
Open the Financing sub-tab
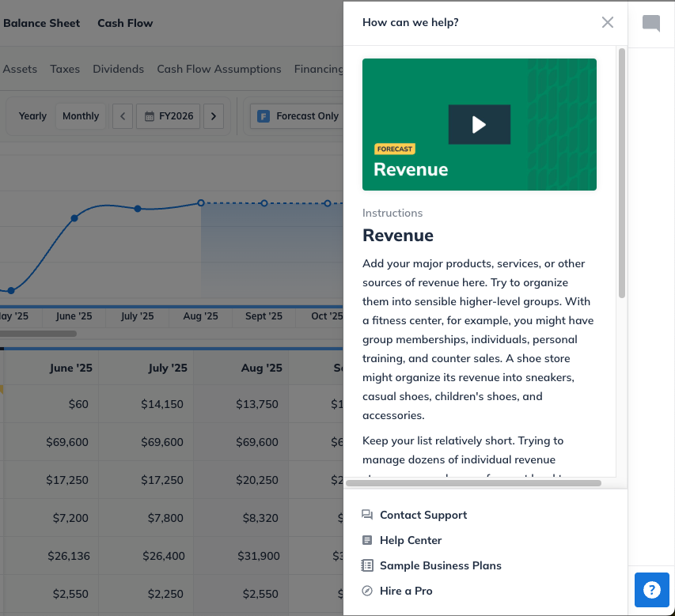[x=319, y=69]
